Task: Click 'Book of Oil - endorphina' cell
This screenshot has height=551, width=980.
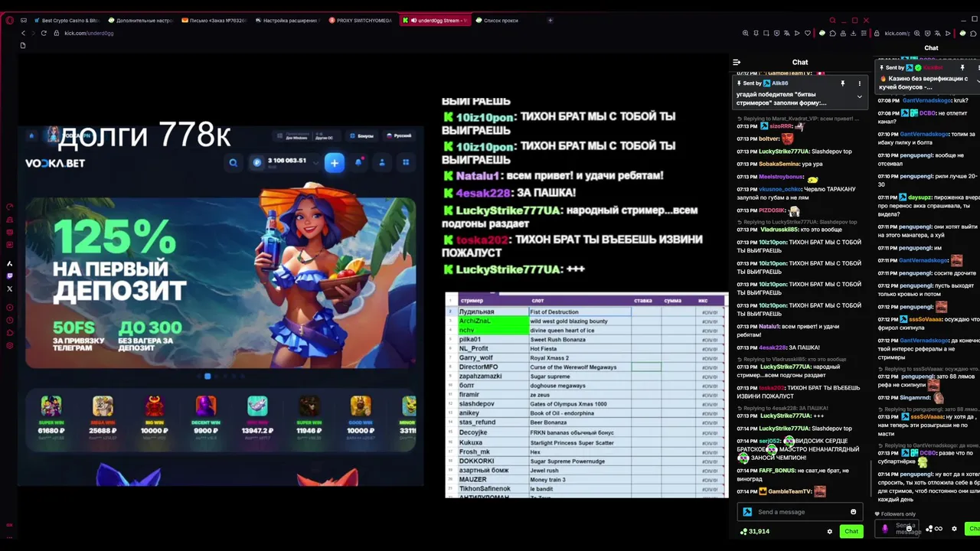Action: pos(580,413)
